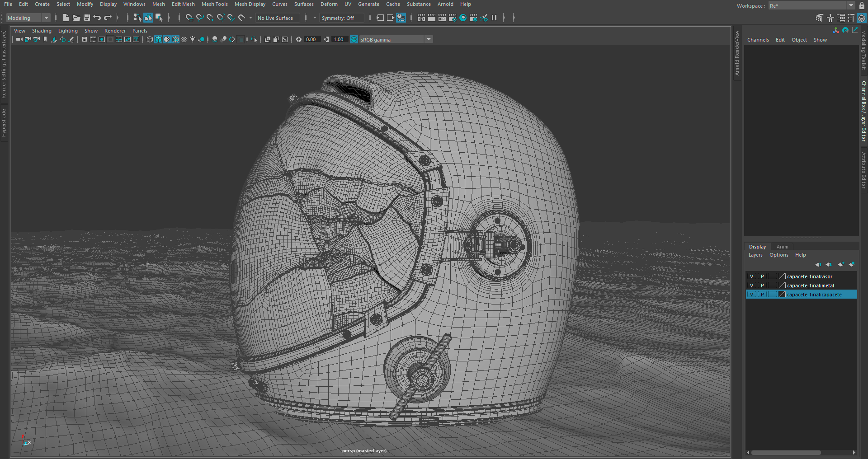Viewport: 868px width, 459px height.
Task: Open the viewport Panels menu
Action: pos(140,31)
